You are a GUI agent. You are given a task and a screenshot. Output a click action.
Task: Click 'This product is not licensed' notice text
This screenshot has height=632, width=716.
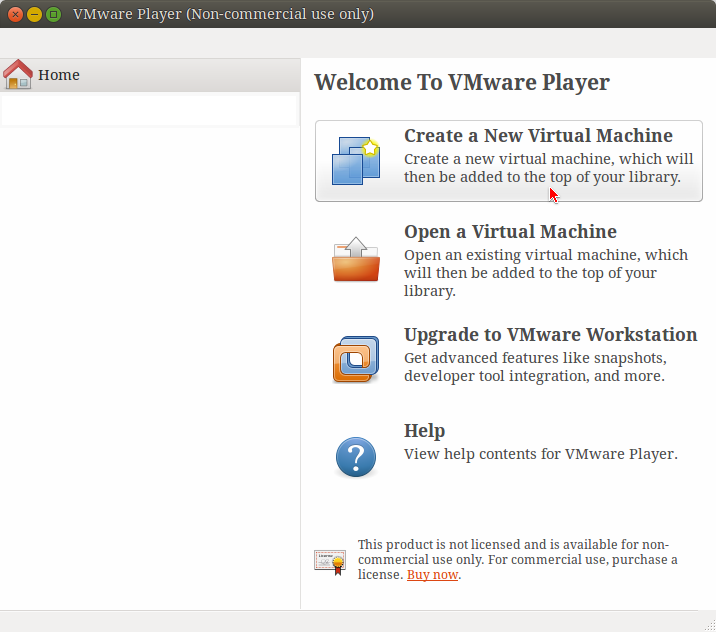[x=517, y=559]
